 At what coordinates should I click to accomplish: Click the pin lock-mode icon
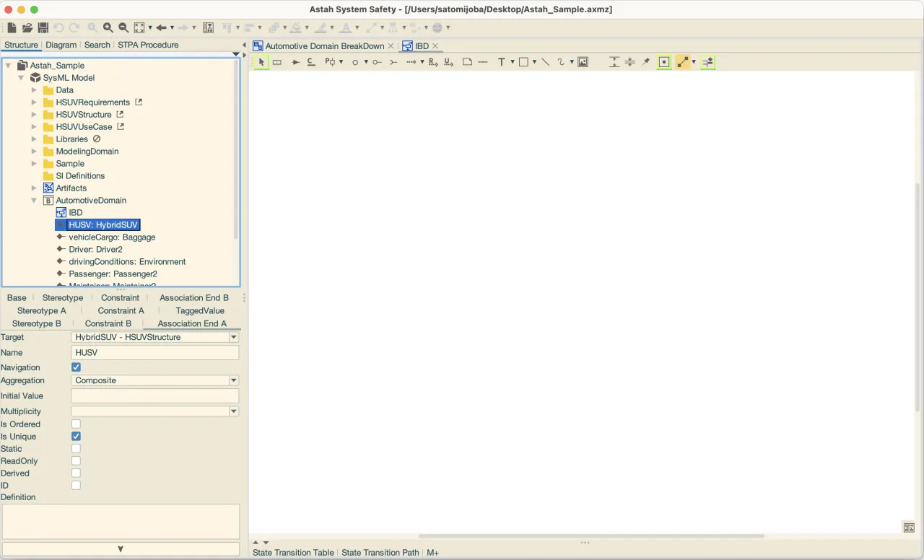point(646,62)
